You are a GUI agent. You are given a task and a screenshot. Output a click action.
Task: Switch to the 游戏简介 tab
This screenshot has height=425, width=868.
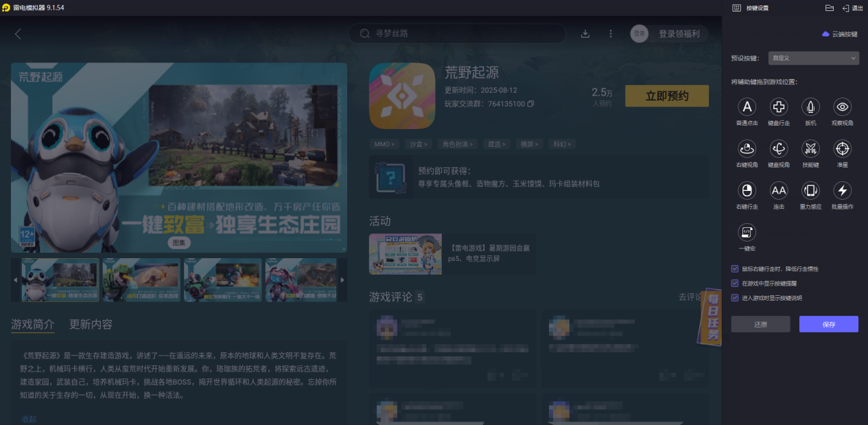pos(32,324)
